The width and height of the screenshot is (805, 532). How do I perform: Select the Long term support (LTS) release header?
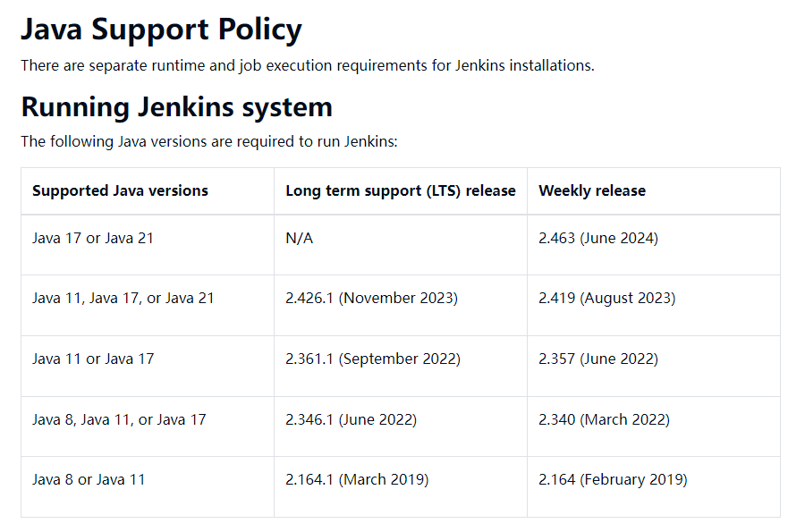pos(401,190)
